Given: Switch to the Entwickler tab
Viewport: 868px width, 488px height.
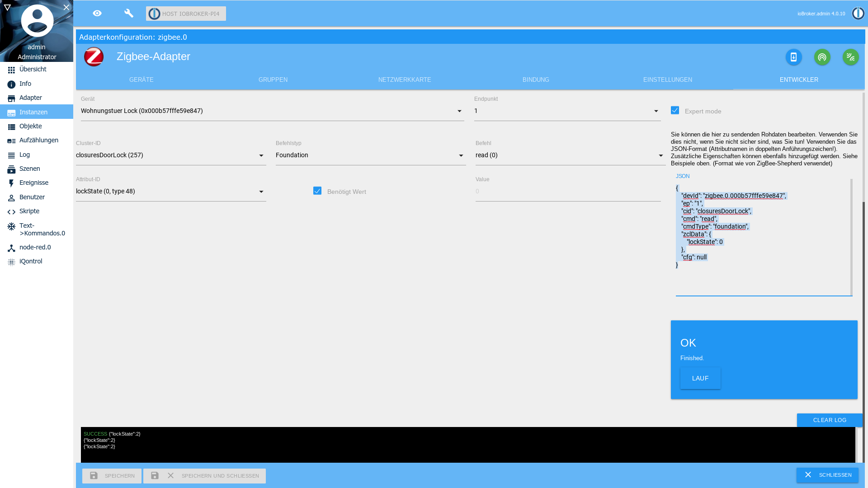Looking at the screenshot, I should [x=799, y=80].
